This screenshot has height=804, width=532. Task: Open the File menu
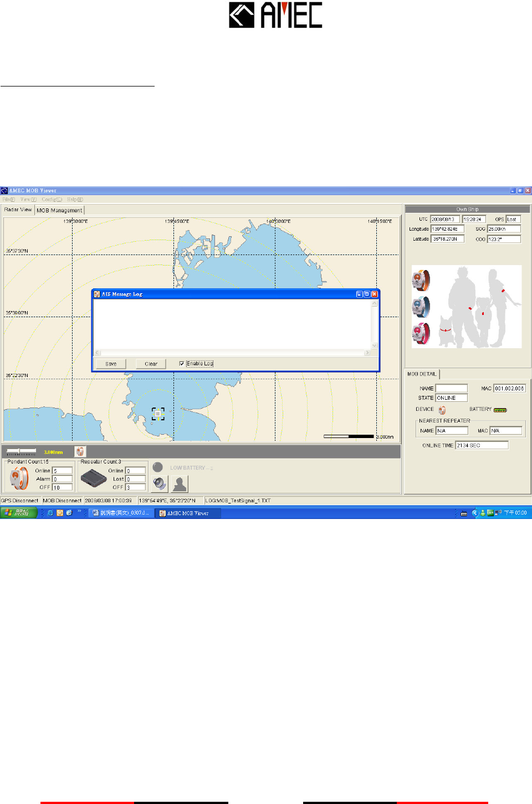pos(9,200)
